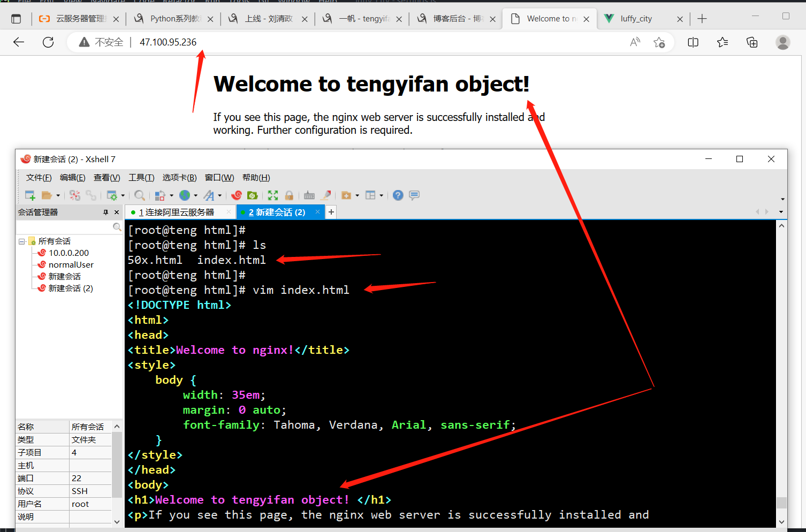Select the normalUser session

click(x=71, y=265)
